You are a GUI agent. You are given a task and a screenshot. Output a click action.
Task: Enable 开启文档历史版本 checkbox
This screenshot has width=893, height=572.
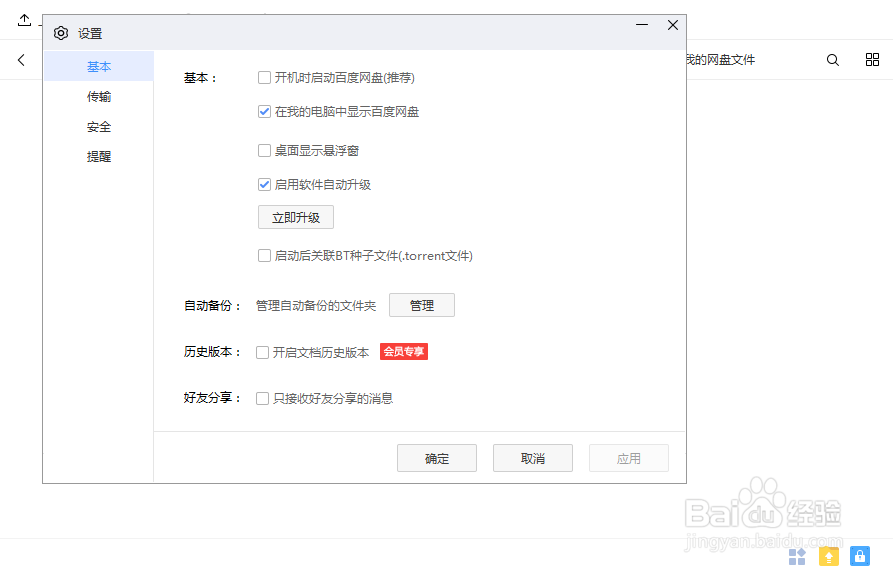pyautogui.click(x=263, y=353)
